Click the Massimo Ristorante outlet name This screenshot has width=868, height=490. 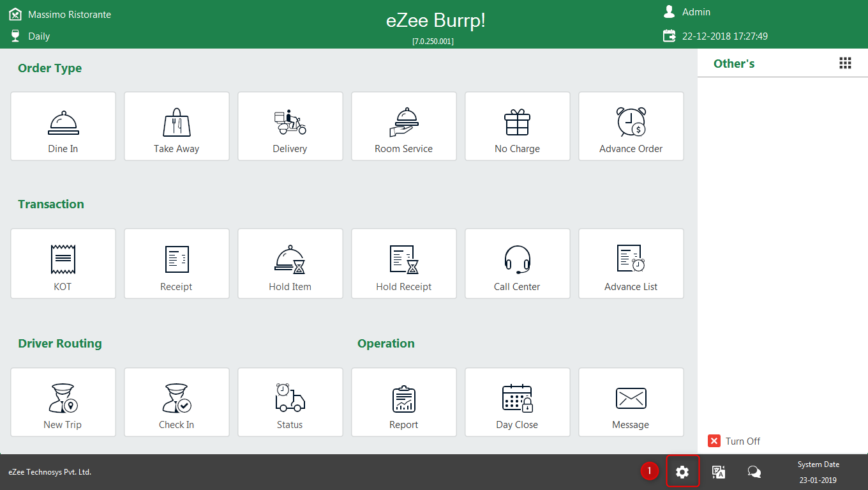pyautogui.click(x=70, y=14)
